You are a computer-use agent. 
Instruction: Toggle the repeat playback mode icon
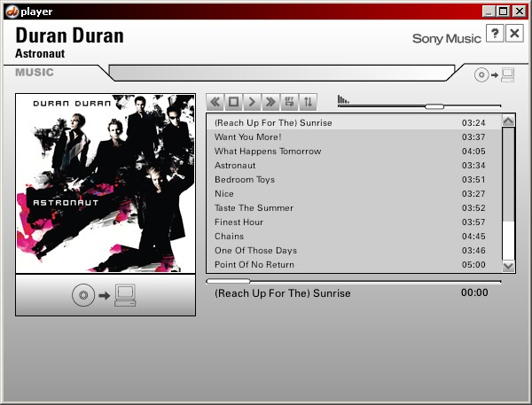[x=289, y=102]
